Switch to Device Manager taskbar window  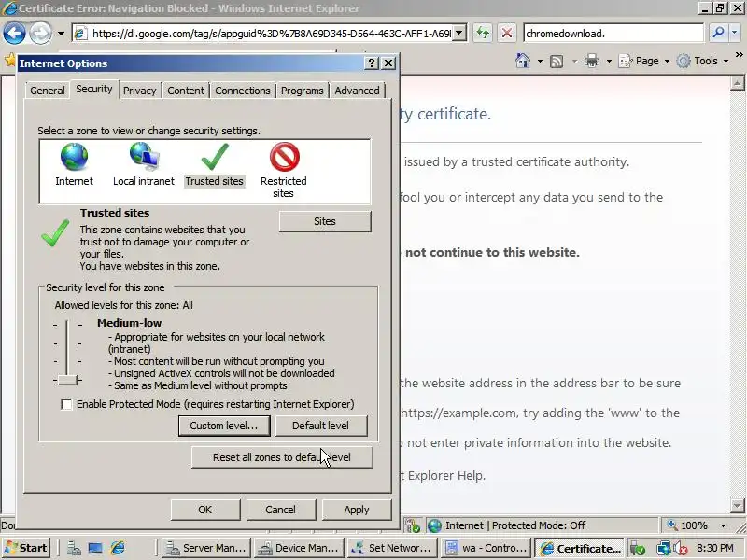299,548
